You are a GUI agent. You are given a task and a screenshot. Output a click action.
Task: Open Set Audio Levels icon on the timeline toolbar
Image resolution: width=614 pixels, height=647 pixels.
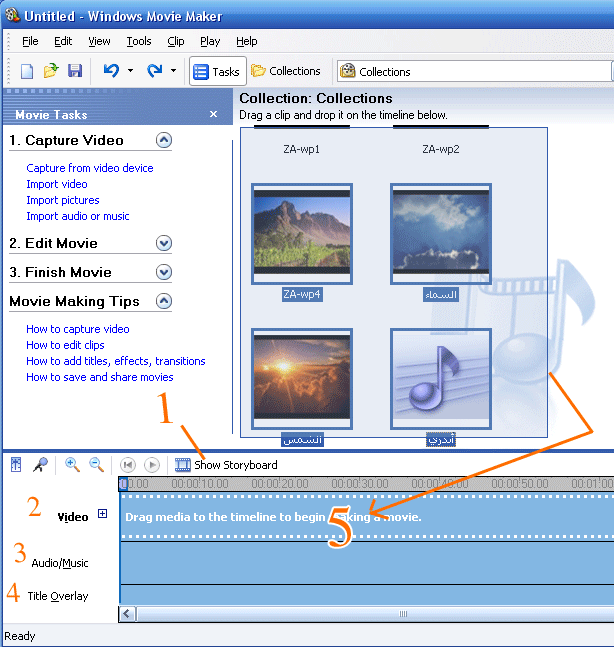coord(16,465)
